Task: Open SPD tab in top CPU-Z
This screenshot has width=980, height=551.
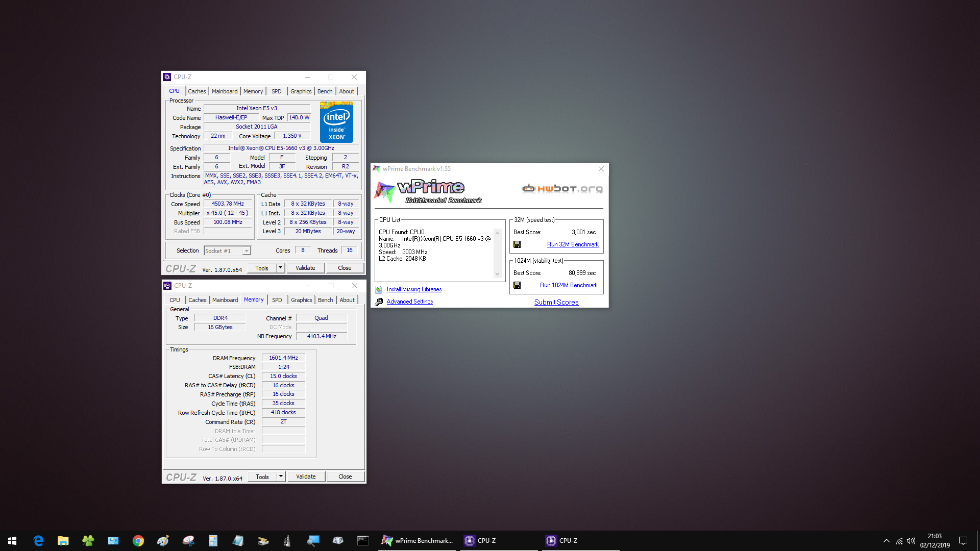Action: tap(277, 91)
